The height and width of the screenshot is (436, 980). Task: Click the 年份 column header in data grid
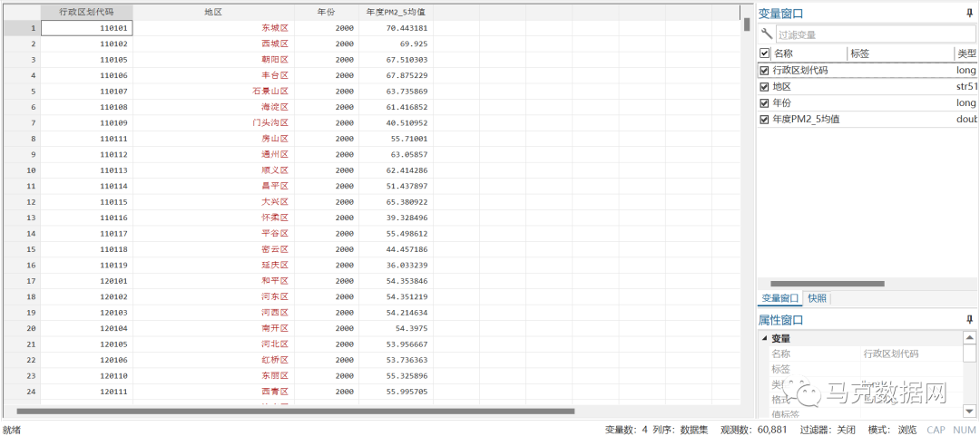pyautogui.click(x=327, y=13)
